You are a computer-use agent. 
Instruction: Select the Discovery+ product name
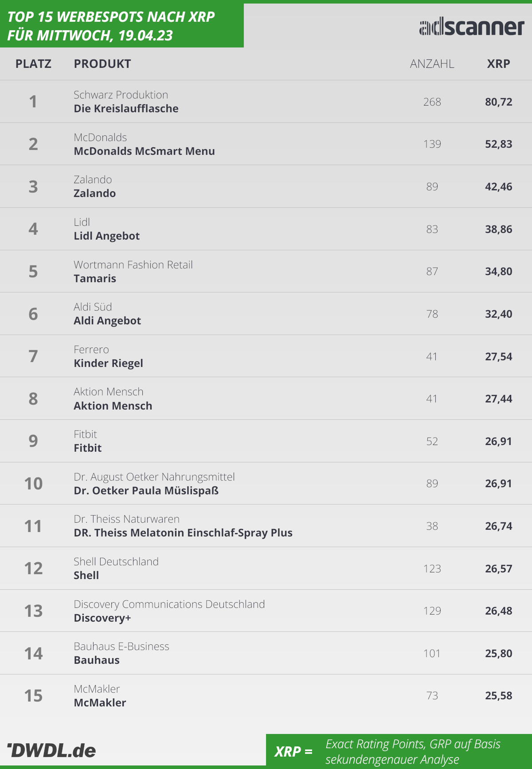click(x=102, y=618)
